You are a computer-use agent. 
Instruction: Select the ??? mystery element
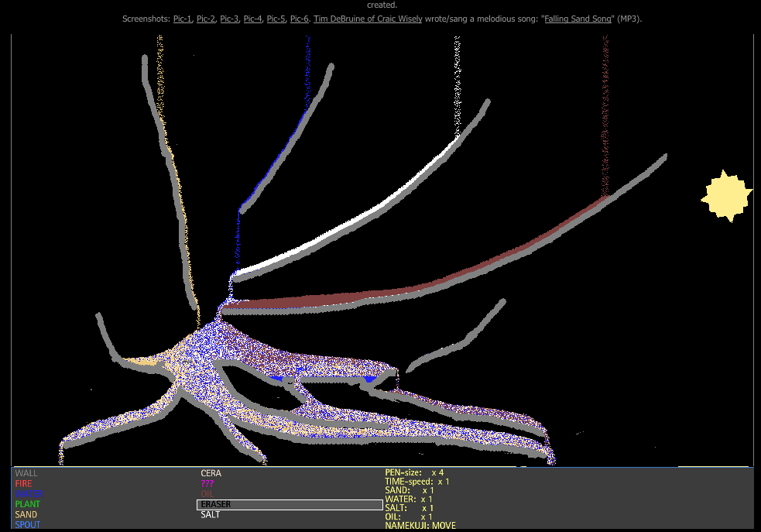tap(207, 483)
